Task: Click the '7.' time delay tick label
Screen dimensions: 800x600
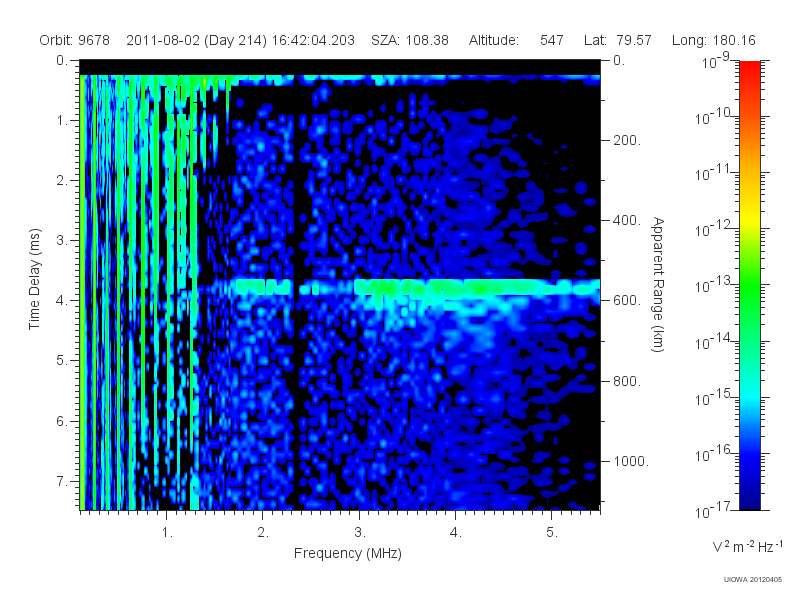Action: [x=61, y=481]
